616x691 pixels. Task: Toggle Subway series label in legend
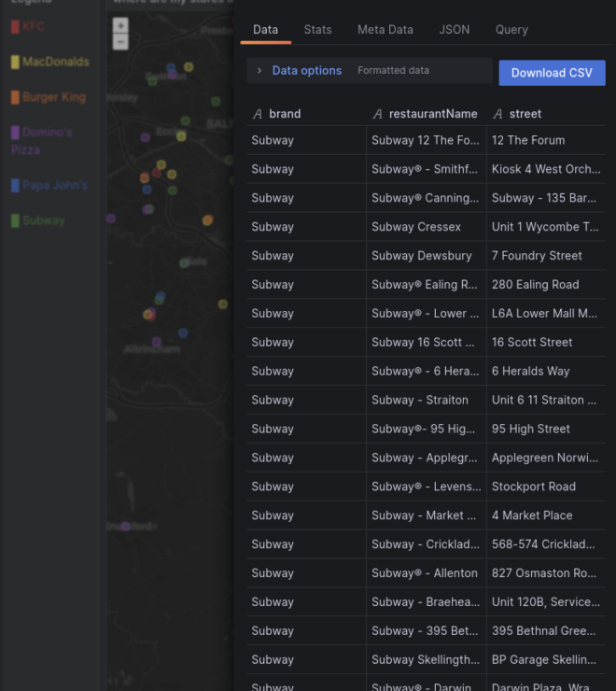[44, 220]
